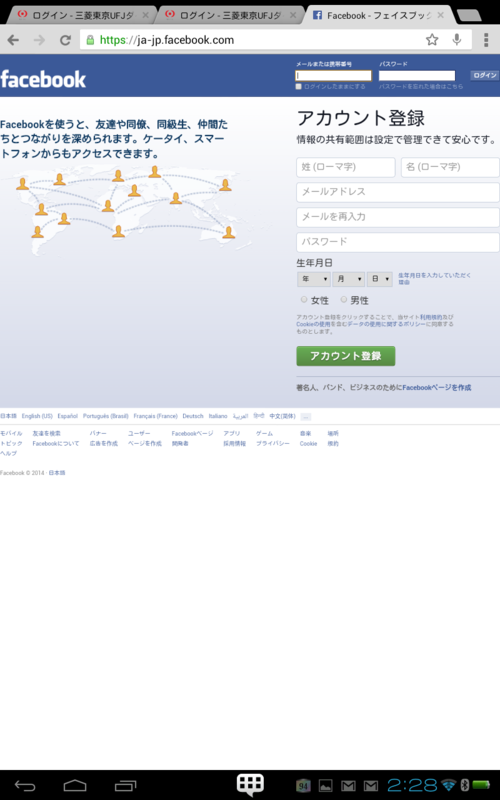Click the facebook logo in the blue header
Screen dimensions: 500x800
43,79
